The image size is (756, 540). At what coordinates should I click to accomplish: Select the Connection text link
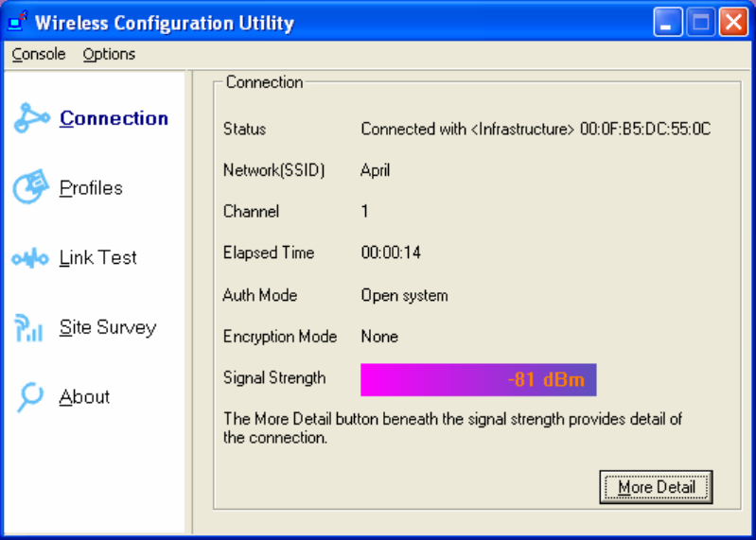pyautogui.click(x=114, y=118)
